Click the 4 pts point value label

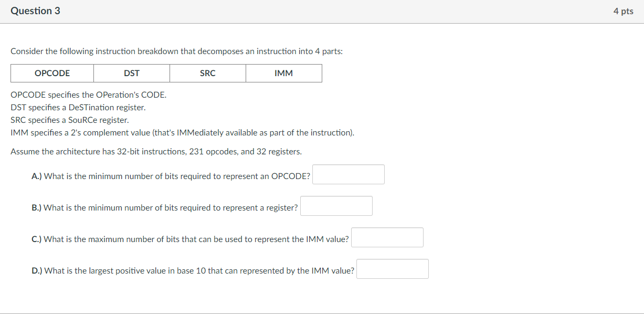pyautogui.click(x=624, y=11)
